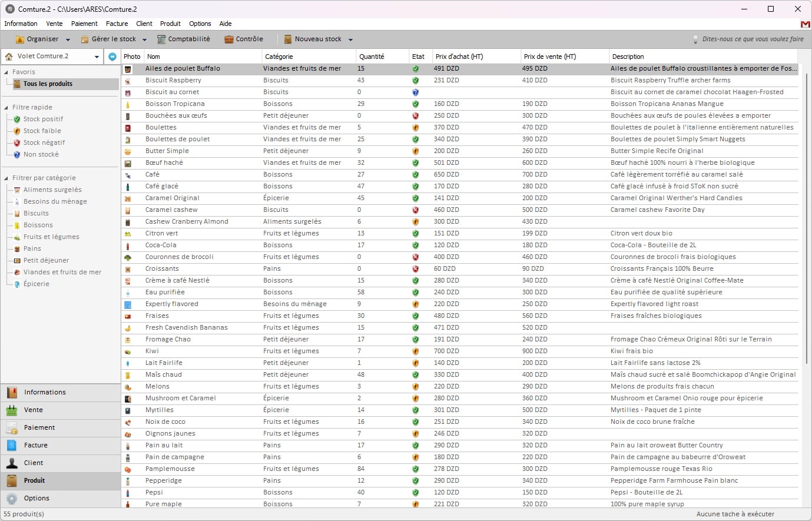Image resolution: width=812 pixels, height=521 pixels.
Task: Click the 'Dites-nous ce que vous voulez faire' field
Action: point(752,39)
